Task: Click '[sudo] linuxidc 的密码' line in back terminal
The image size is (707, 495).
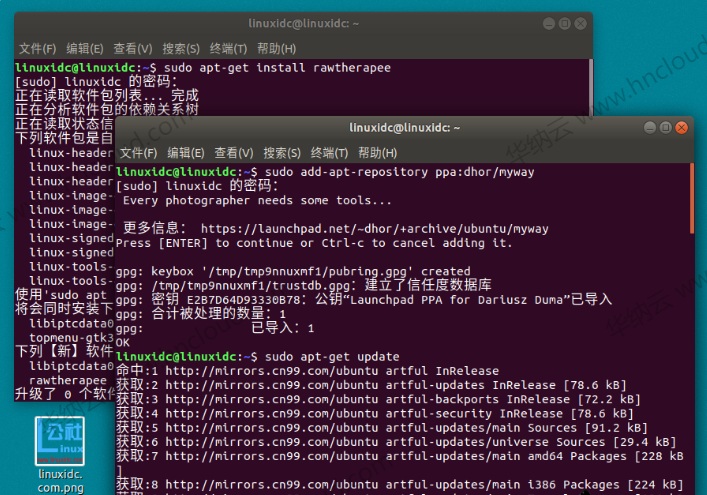Action: (x=96, y=82)
